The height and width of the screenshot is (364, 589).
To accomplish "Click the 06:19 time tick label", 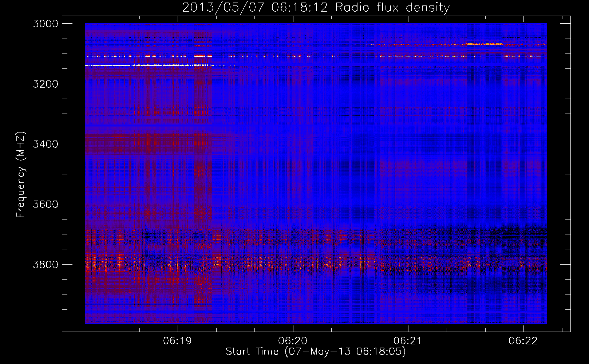I will click(178, 341).
